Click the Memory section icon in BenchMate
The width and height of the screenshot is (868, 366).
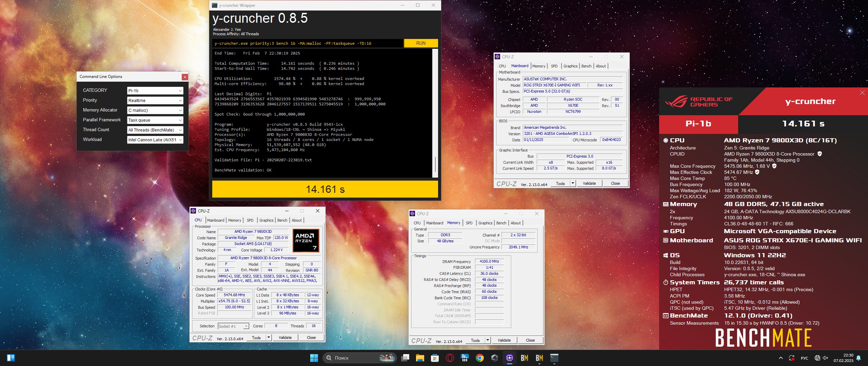666,204
